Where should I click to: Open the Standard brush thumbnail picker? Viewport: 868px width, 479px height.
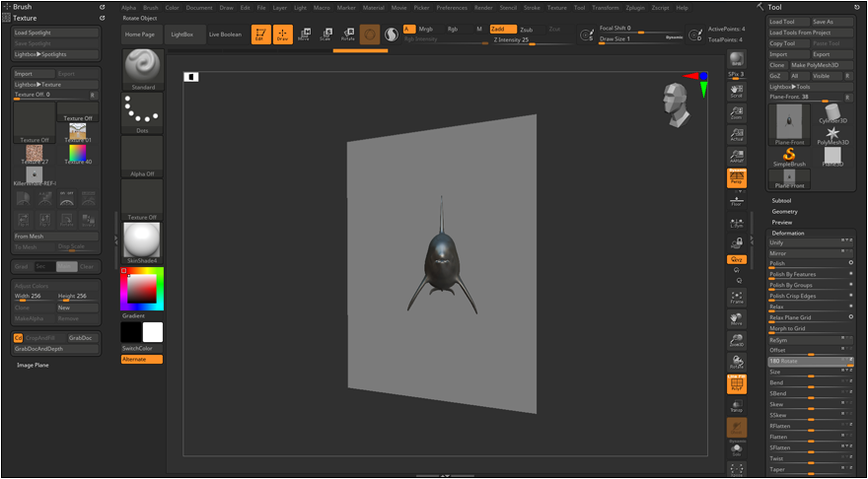point(143,69)
